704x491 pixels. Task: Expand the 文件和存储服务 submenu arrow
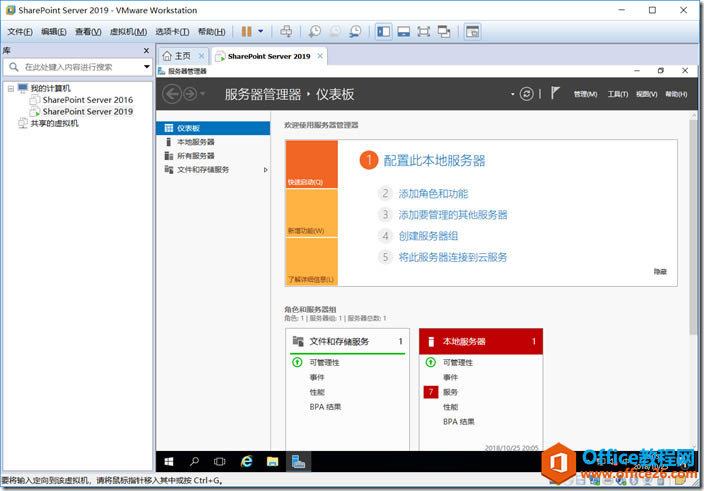point(265,170)
